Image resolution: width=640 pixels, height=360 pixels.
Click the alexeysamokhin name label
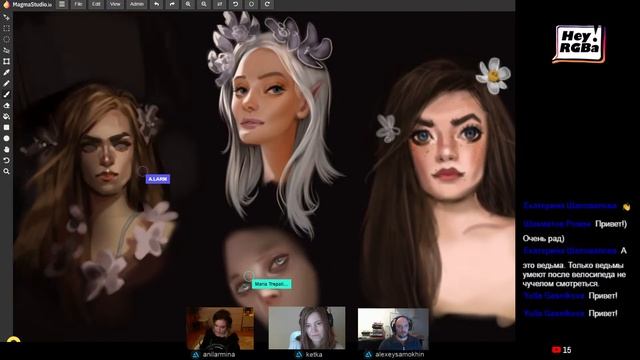coord(400,354)
